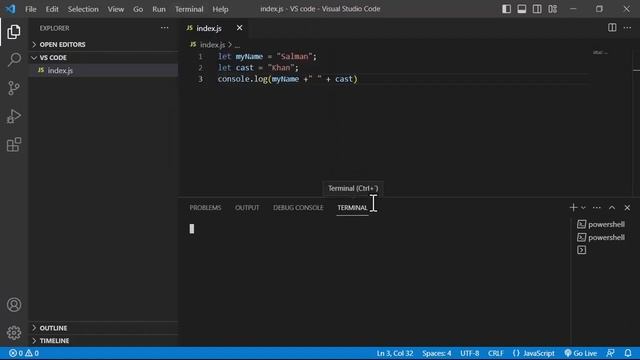This screenshot has width=640, height=360.
Task: Open the Terminal menu
Action: 189,9
